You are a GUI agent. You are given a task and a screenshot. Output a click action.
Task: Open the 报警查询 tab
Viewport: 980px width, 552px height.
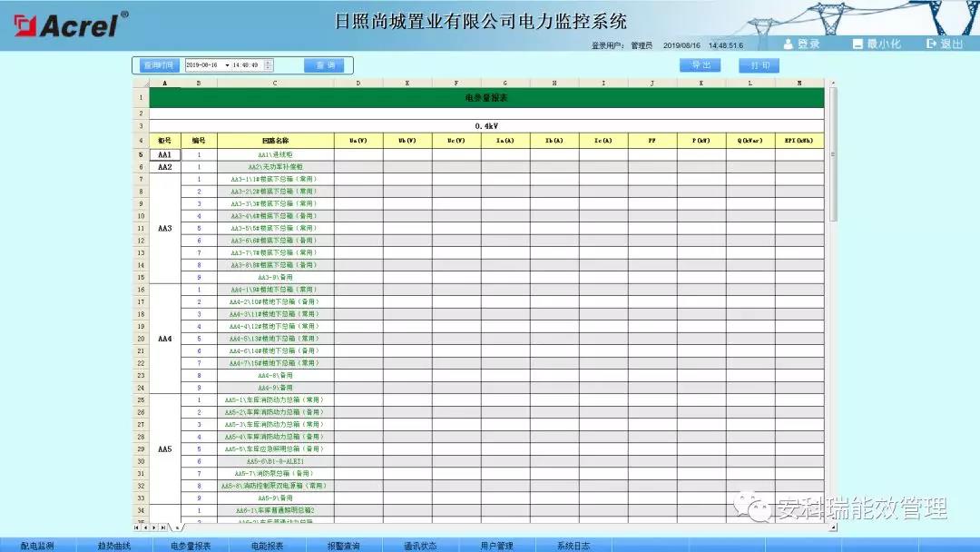pos(344,546)
